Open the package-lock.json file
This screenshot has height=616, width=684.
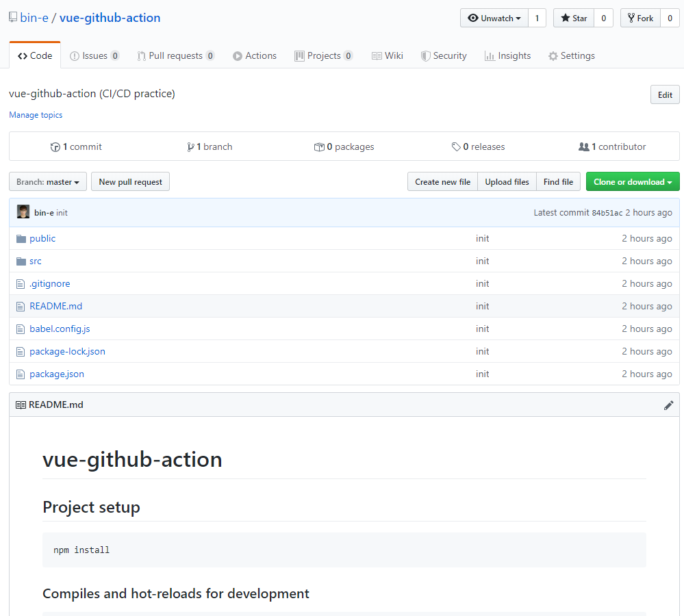point(67,351)
